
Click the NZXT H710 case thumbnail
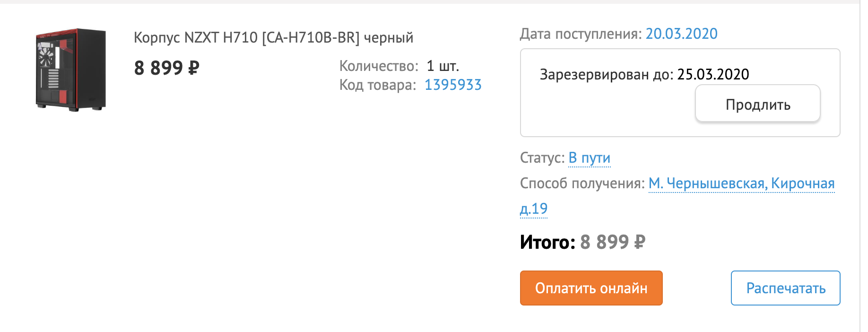71,70
